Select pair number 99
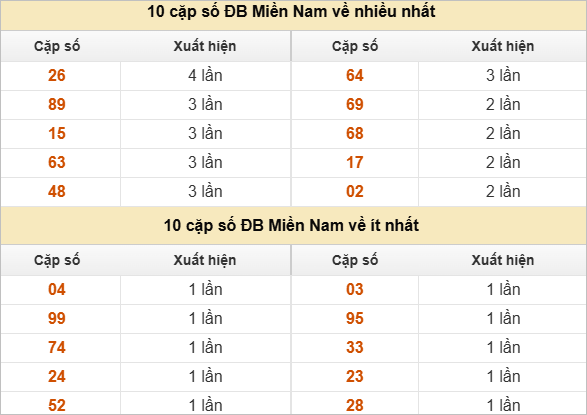 (57, 318)
